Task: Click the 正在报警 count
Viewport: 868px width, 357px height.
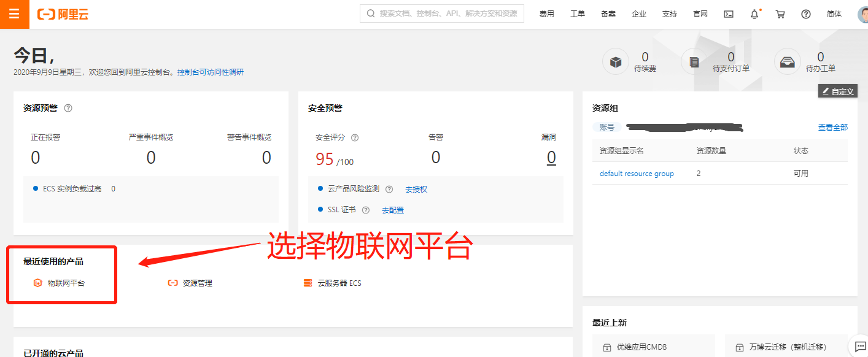Action: (x=36, y=158)
